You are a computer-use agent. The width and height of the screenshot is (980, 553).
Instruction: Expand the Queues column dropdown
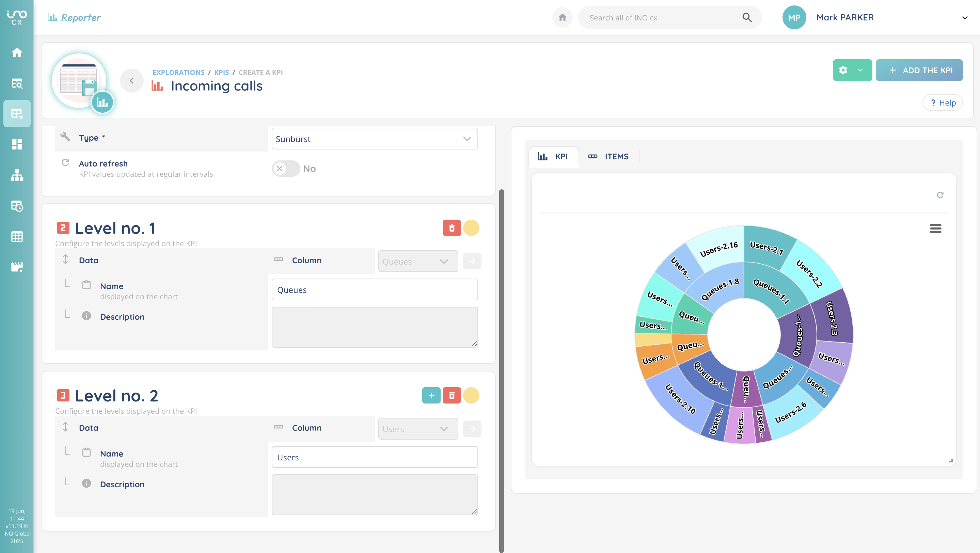(418, 261)
